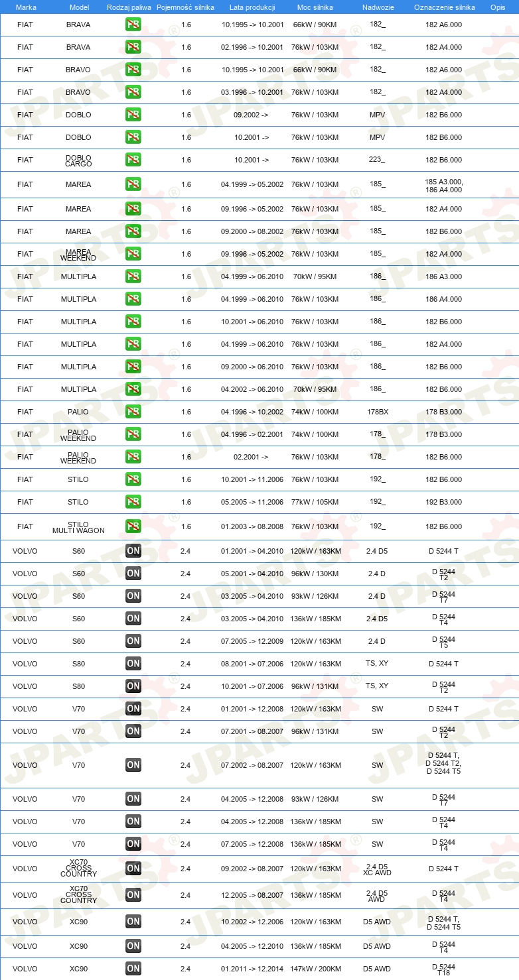Click diesel ON icon for XC90 10.2002 row
This screenshot has width=519, height=980.
[x=133, y=922]
